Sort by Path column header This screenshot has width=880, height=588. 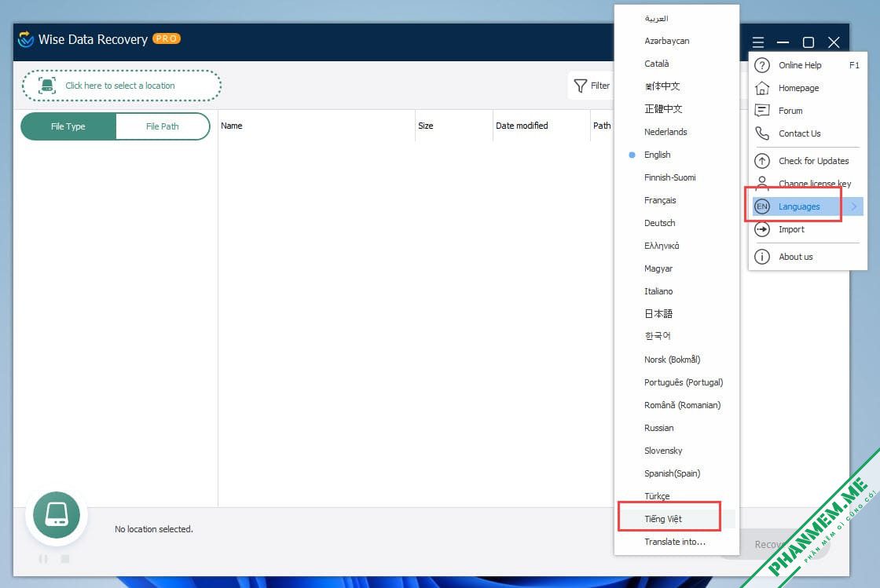click(x=602, y=126)
